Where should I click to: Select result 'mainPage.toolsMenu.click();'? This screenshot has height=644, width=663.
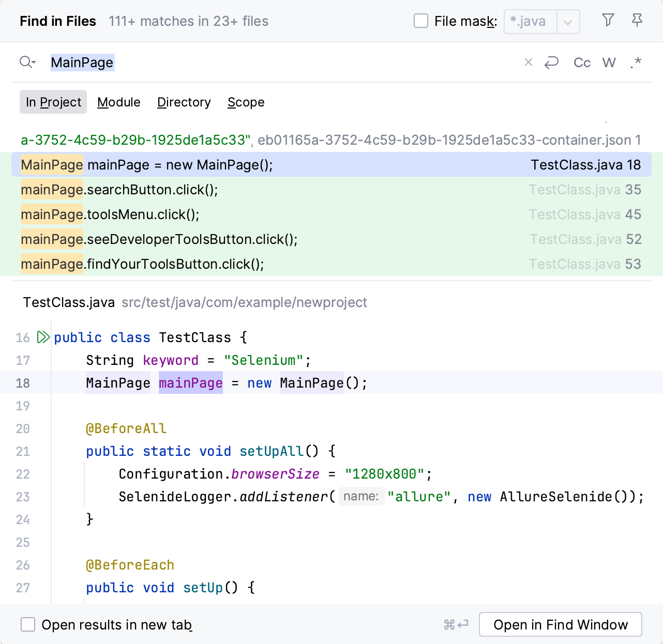[x=331, y=214]
